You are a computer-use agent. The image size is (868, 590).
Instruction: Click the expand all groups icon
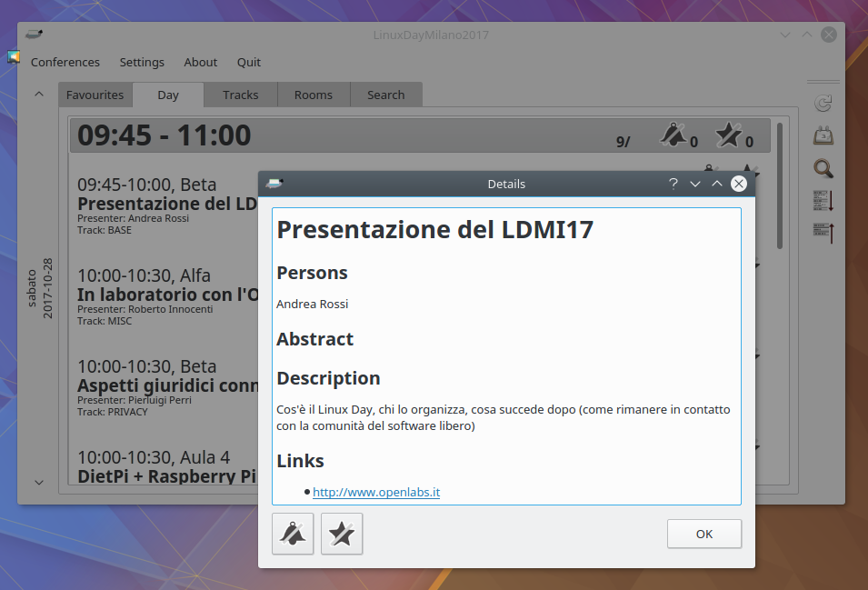pos(823,201)
